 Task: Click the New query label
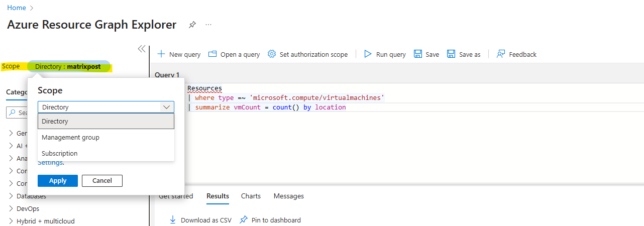[x=185, y=54]
